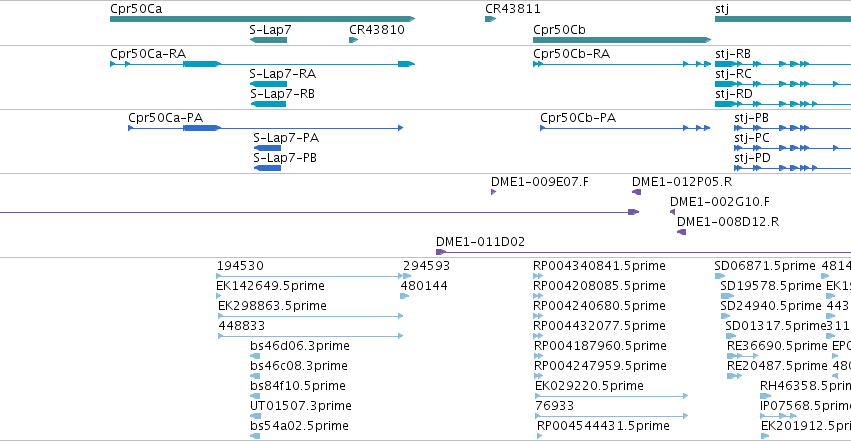Click the bs46d06.3prime EST glyph
Image resolution: width=851 pixels, height=441 pixels.
(255, 356)
